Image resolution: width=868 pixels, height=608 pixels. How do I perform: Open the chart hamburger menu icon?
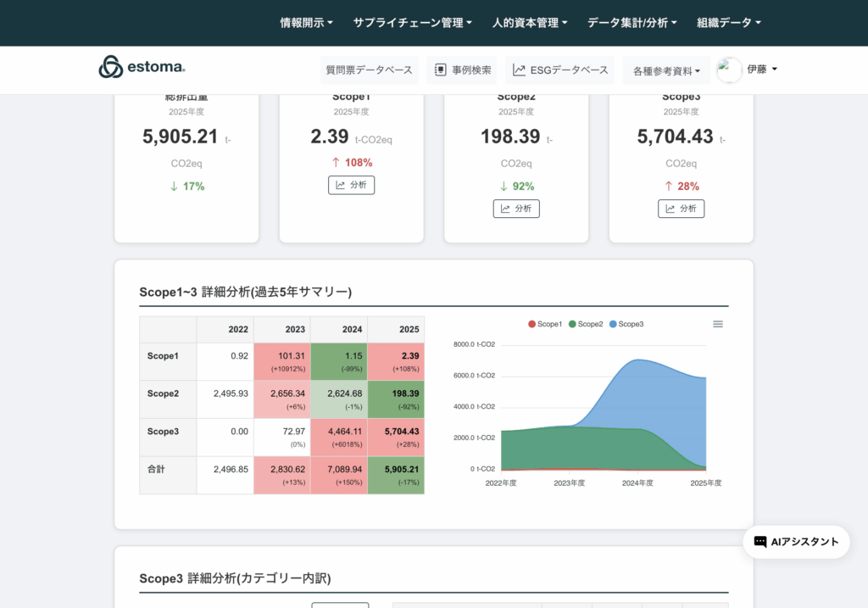[x=718, y=324]
